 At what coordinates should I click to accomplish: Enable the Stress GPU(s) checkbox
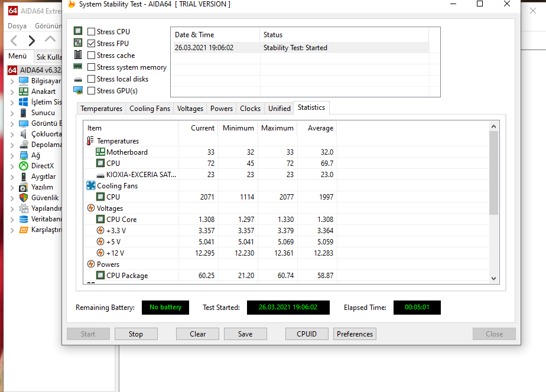(91, 91)
